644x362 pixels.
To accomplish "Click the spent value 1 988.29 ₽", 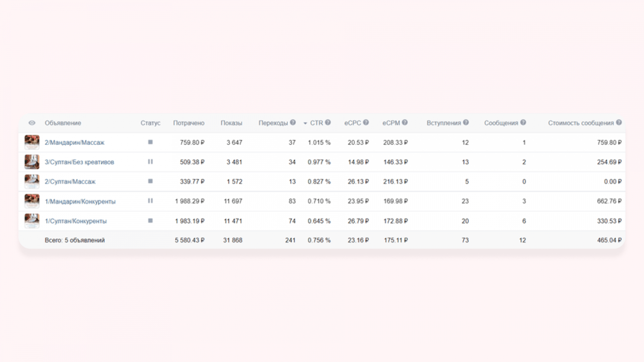I will 190,201.
